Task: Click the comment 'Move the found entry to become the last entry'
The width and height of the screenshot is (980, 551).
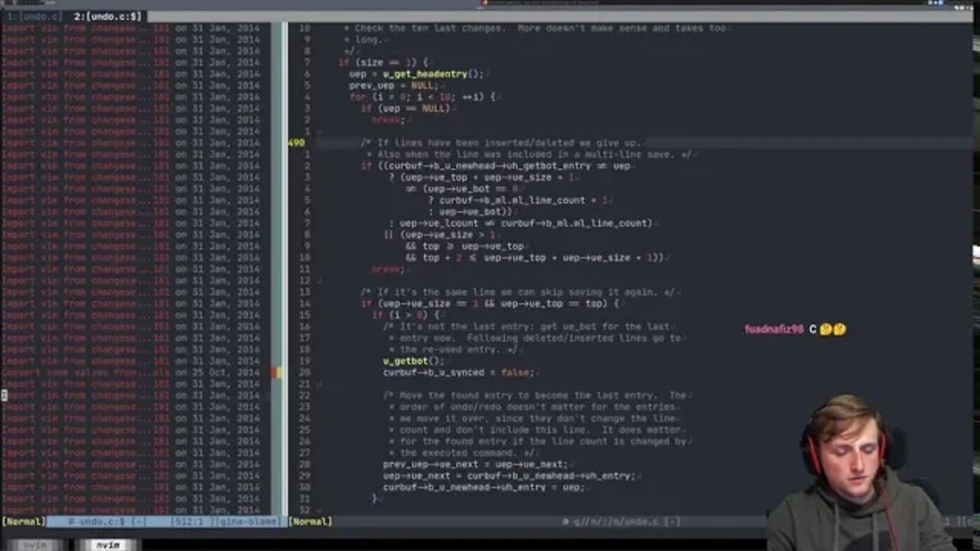Action: 534,395
